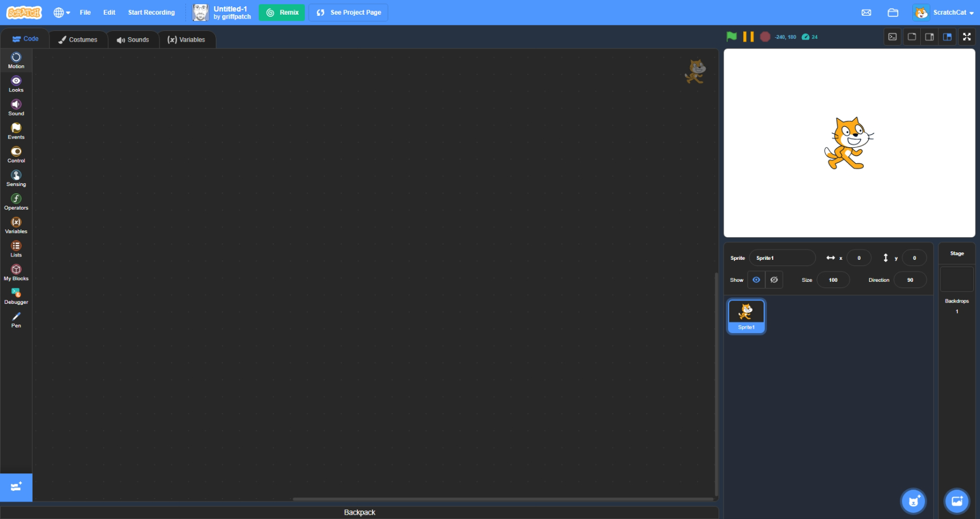Viewport: 980px width, 519px height.
Task: Click the sprite x position input field
Action: click(x=859, y=258)
